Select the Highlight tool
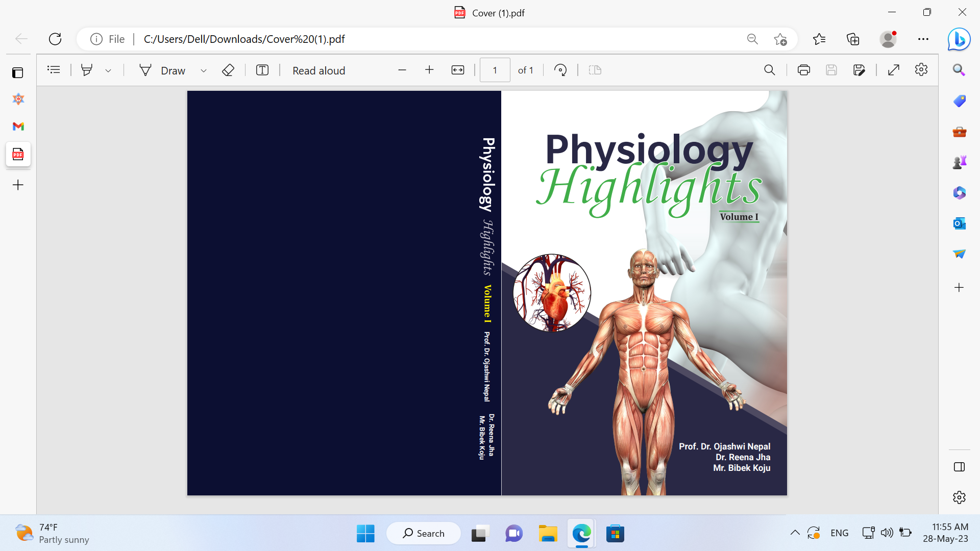Image resolution: width=980 pixels, height=551 pixels. point(87,70)
